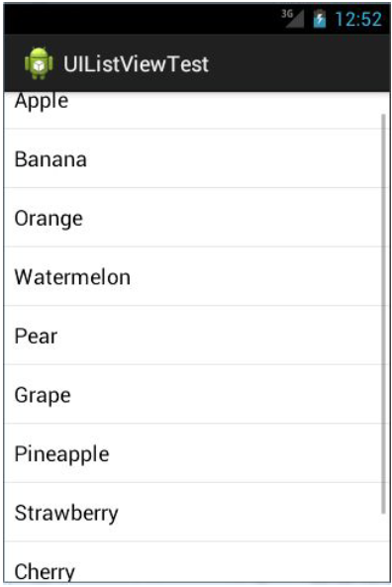Image resolution: width=392 pixels, height=587 pixels.
Task: Tap the 3G signal strength icon
Action: pos(292,19)
